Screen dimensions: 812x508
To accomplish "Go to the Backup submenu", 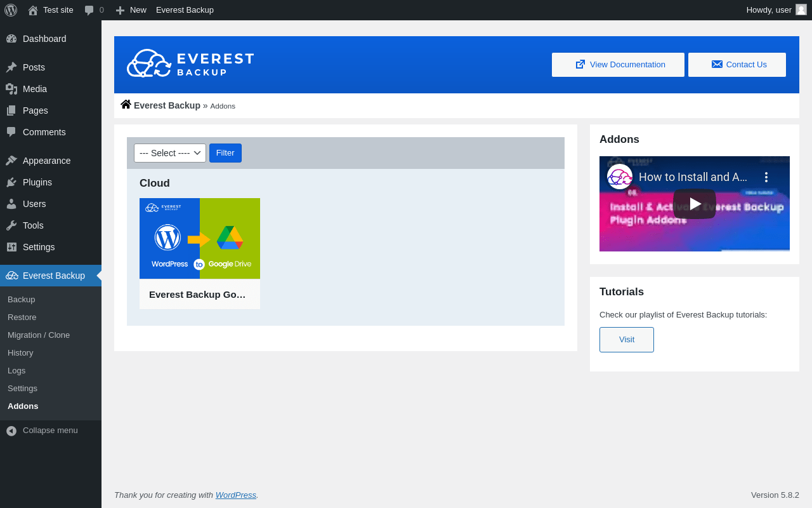I will (x=51, y=299).
